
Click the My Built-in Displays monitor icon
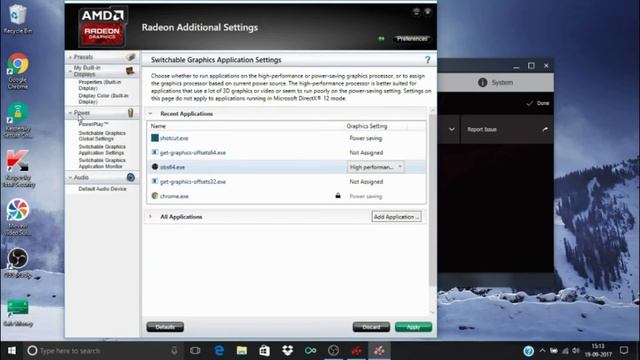click(130, 71)
